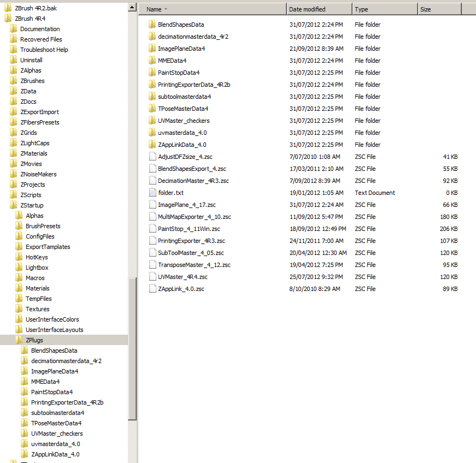This screenshot has width=476, height=463.
Task: Select the ZData folder in tree
Action: click(x=28, y=91)
